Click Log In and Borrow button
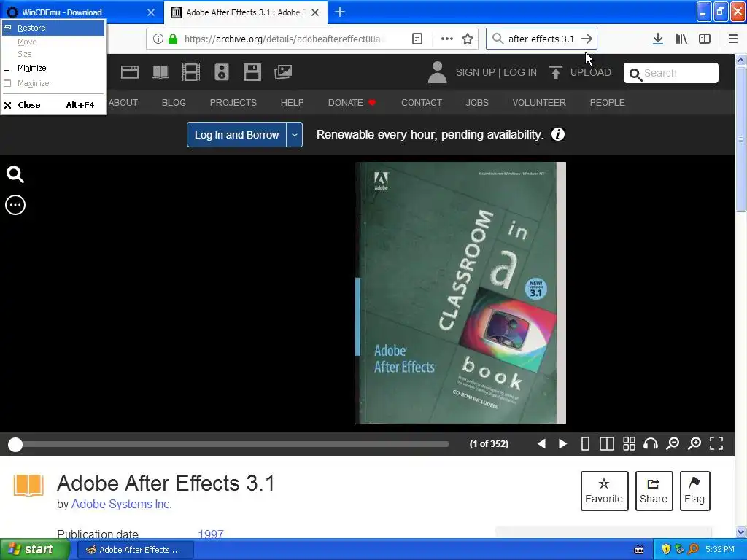The height and width of the screenshot is (560, 747). pyautogui.click(x=236, y=135)
